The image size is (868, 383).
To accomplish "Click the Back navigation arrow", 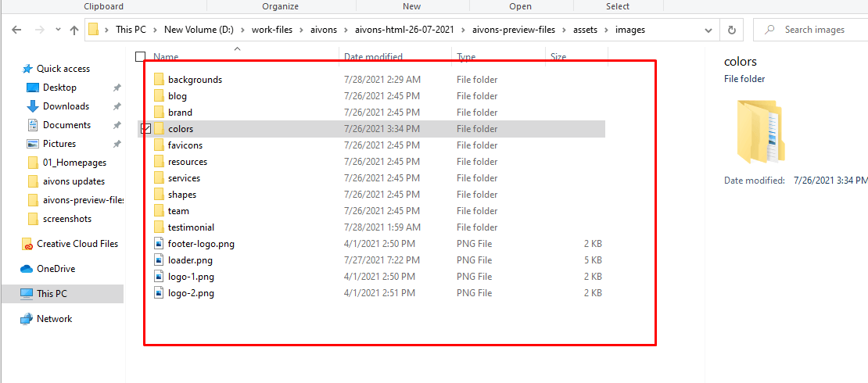I will pyautogui.click(x=18, y=30).
